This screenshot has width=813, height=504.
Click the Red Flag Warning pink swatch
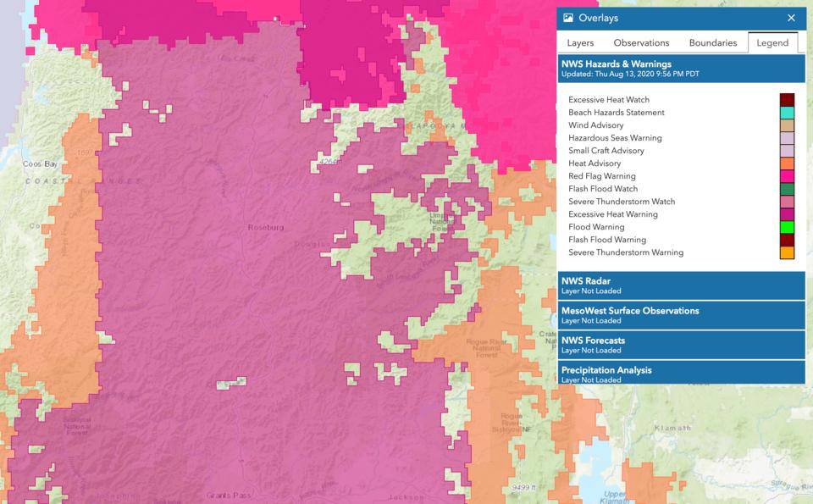[x=787, y=176]
